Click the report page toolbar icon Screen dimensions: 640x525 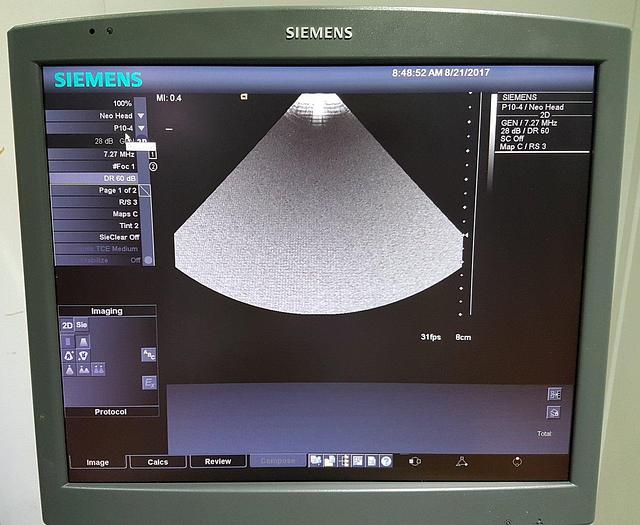(x=372, y=461)
